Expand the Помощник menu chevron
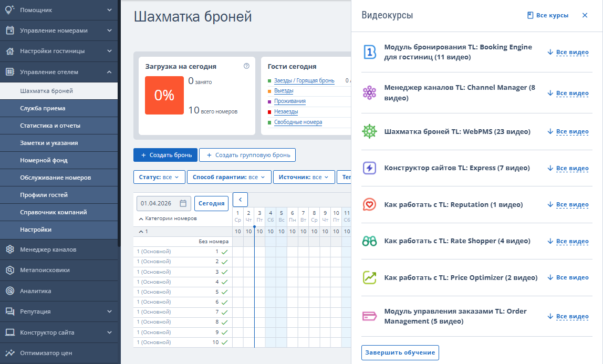Image resolution: width=603 pixels, height=364 pixels. point(110,10)
